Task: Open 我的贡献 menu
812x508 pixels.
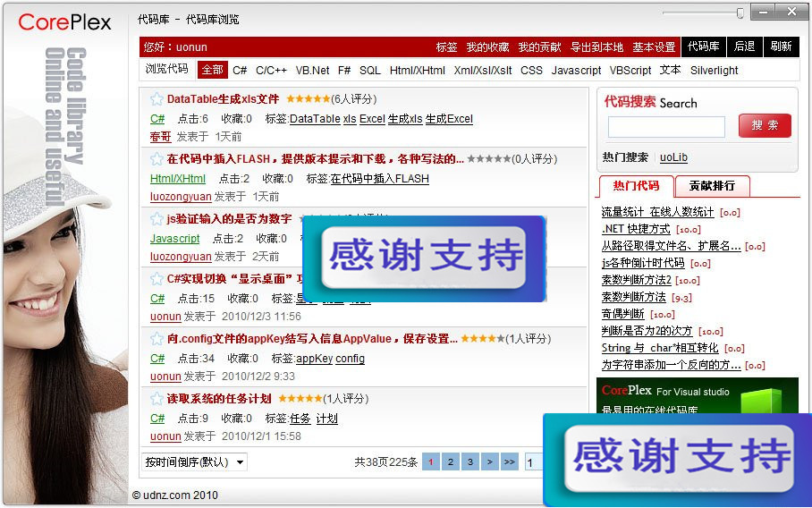Action: [539, 47]
